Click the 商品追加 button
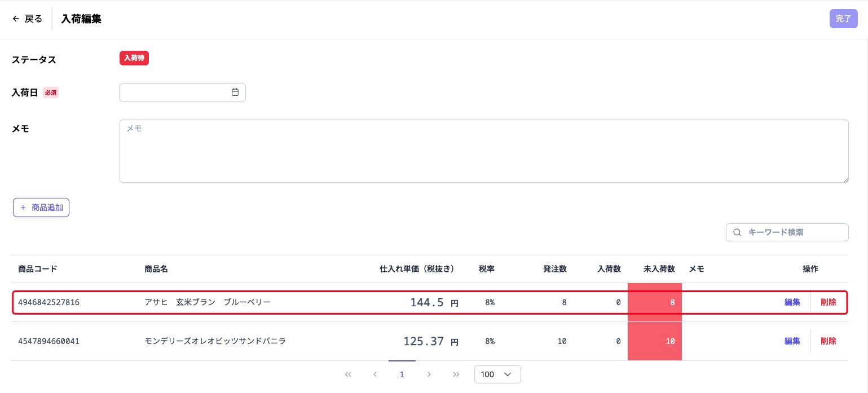This screenshot has height=393, width=868. 41,207
